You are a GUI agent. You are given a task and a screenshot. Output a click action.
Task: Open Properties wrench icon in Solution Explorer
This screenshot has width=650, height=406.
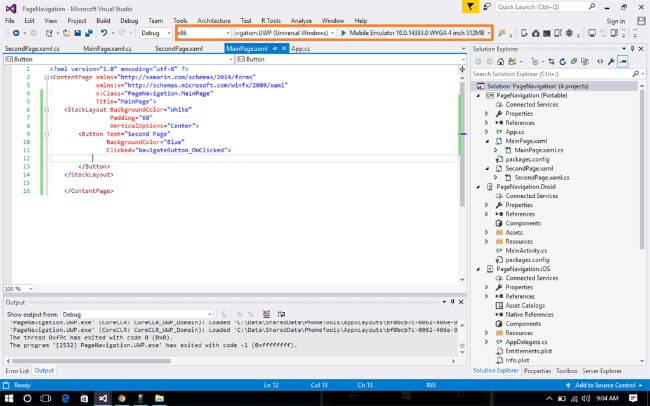611,61
